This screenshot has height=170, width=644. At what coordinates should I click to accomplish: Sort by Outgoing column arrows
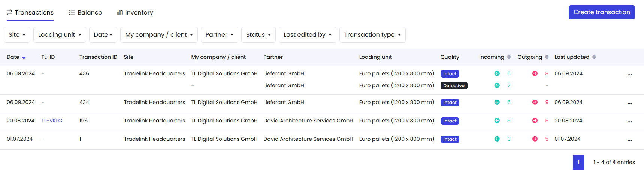[547, 57]
